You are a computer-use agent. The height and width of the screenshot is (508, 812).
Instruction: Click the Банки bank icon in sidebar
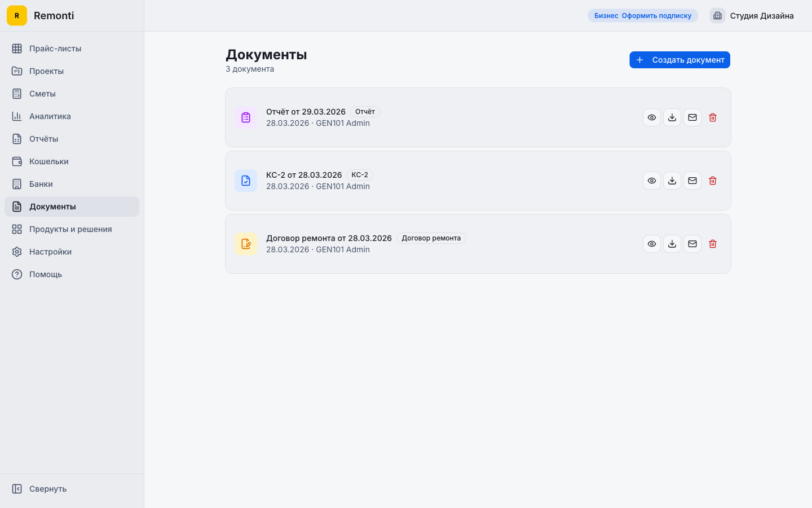pos(16,183)
